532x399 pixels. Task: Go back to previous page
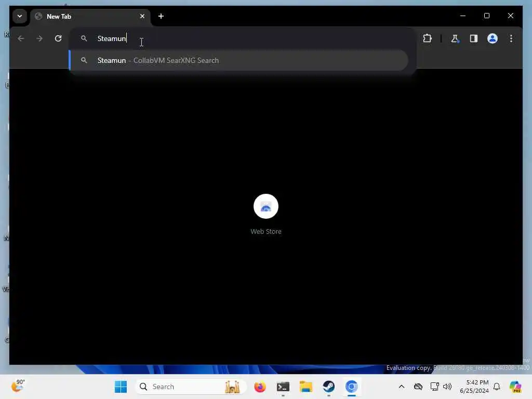click(x=21, y=38)
